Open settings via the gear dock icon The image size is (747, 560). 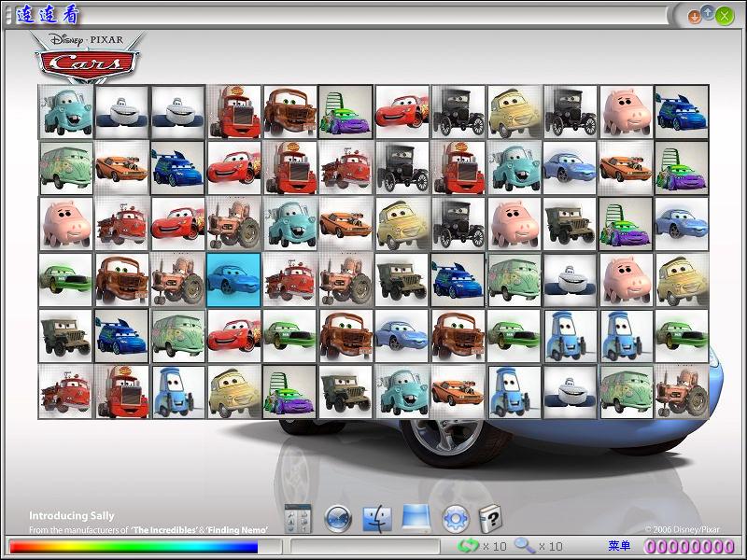pos(455,519)
